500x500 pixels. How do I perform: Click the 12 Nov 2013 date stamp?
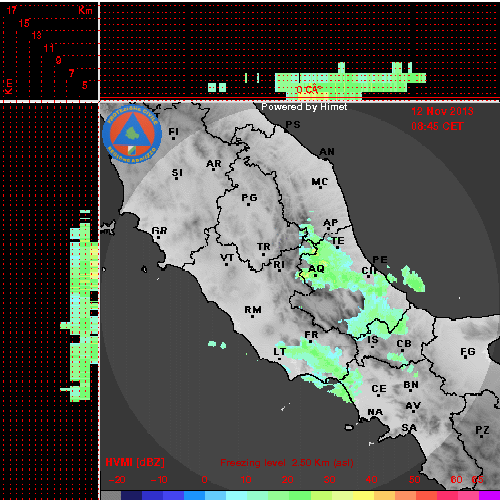click(x=442, y=111)
